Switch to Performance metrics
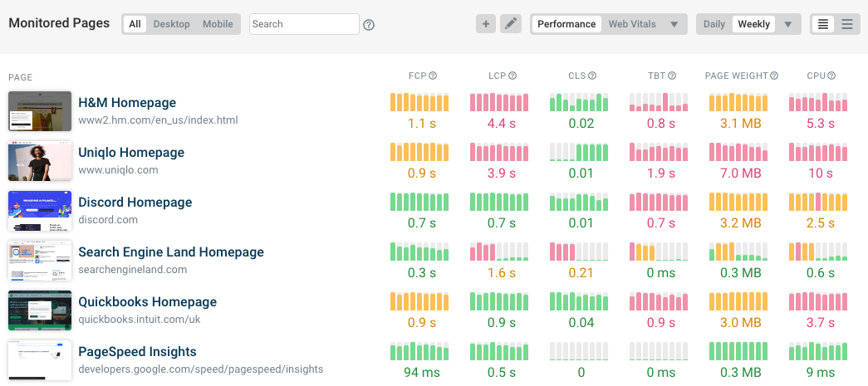868x386 pixels. (x=566, y=24)
